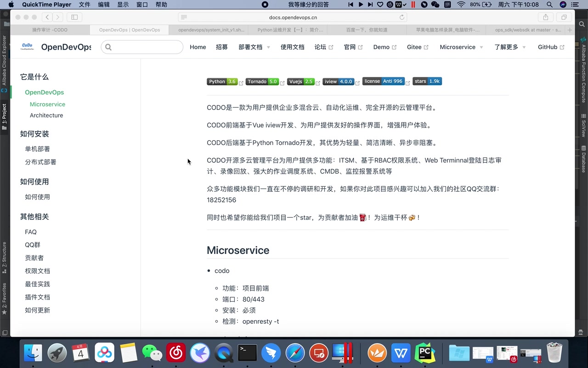Open Notes app in the dock
The height and width of the screenshot is (368, 588).
tap(129, 353)
